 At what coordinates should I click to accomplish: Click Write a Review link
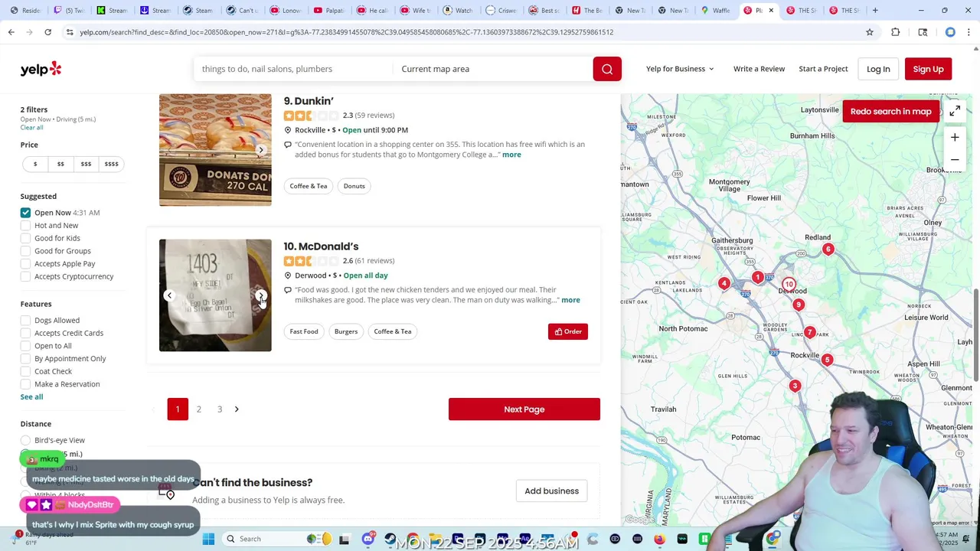click(x=759, y=69)
